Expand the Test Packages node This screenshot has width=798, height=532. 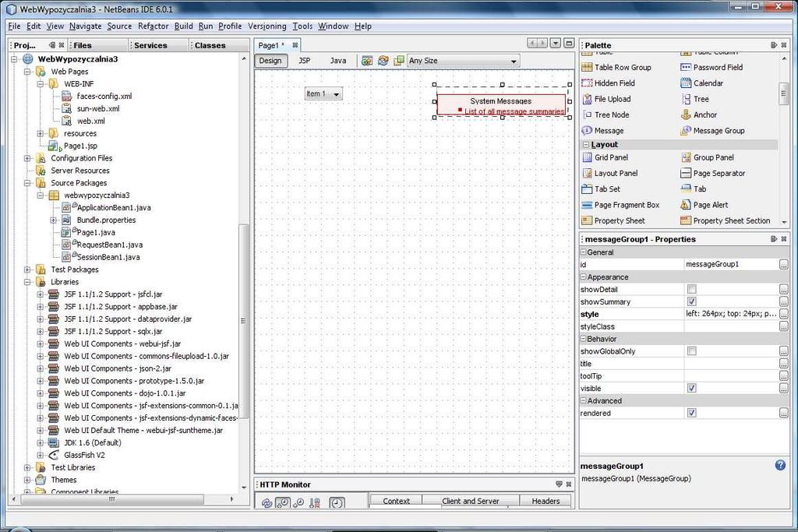pos(27,270)
